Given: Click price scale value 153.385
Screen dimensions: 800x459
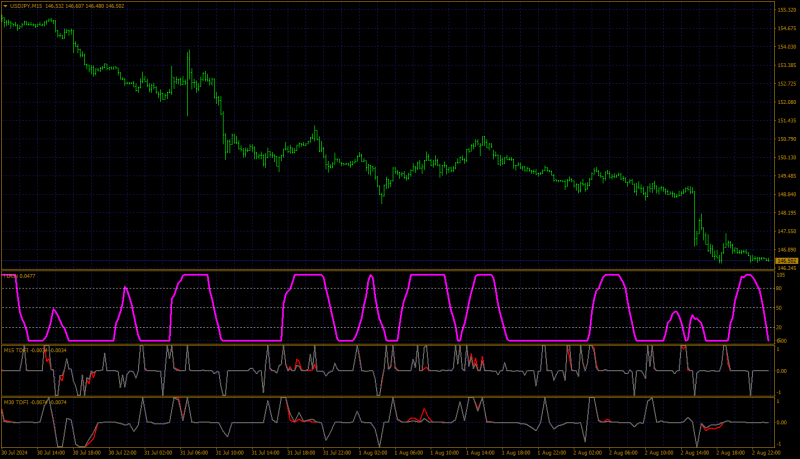Looking at the screenshot, I should pyautogui.click(x=787, y=65).
